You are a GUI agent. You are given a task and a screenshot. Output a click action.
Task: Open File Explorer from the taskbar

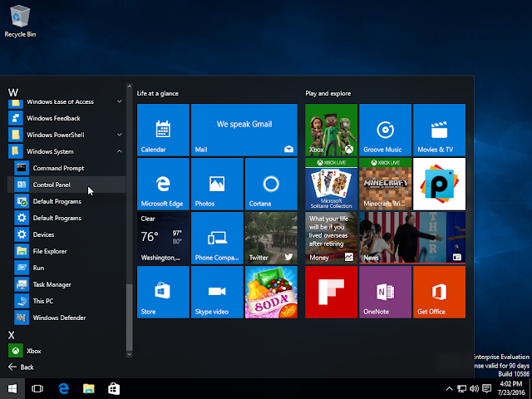coord(89,389)
